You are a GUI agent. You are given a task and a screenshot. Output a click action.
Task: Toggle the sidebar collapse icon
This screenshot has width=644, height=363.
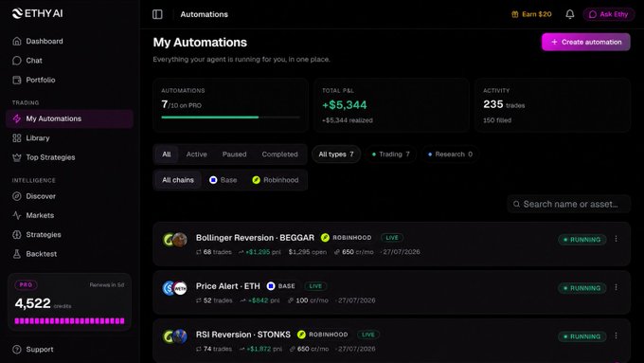[157, 14]
